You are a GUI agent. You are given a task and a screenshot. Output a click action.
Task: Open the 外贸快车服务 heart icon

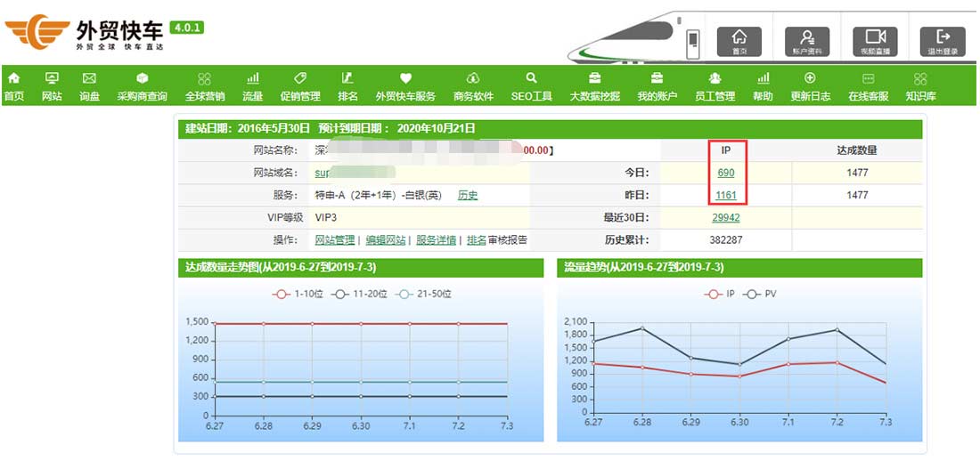(405, 78)
